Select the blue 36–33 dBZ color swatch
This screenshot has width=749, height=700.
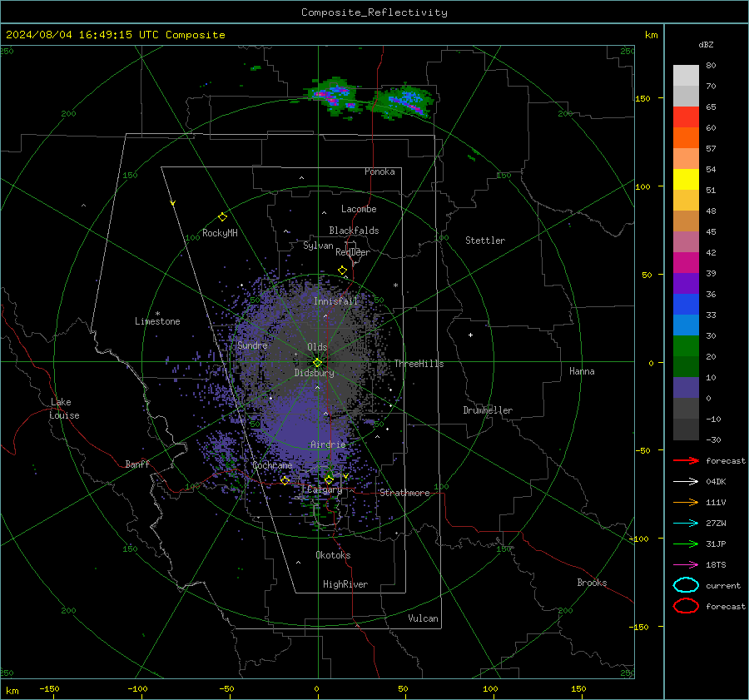click(686, 305)
